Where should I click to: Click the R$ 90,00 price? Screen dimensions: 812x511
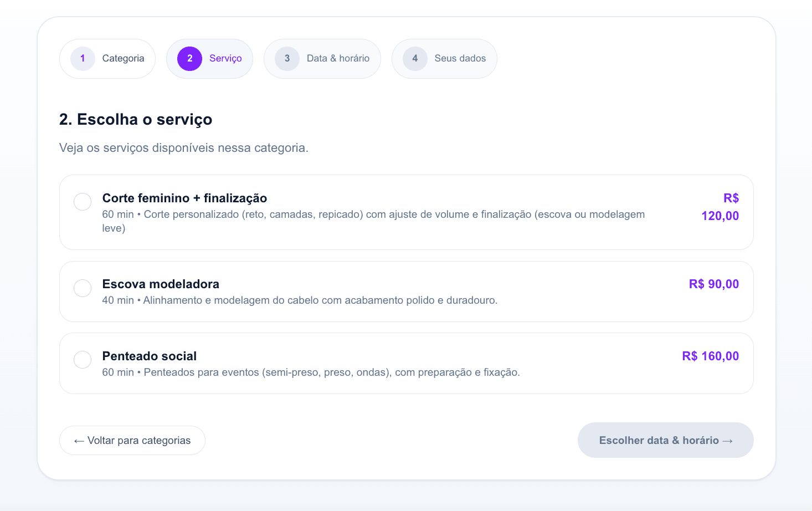[x=713, y=284]
